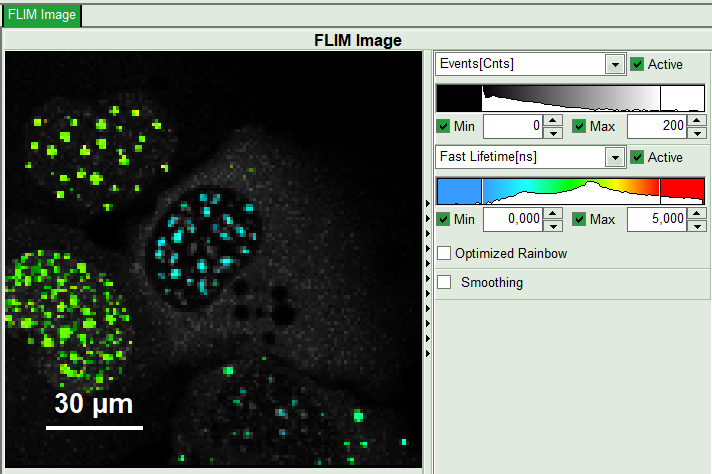Image resolution: width=712 pixels, height=474 pixels.
Task: Click the grayscale Events histogram bar
Action: (x=570, y=98)
